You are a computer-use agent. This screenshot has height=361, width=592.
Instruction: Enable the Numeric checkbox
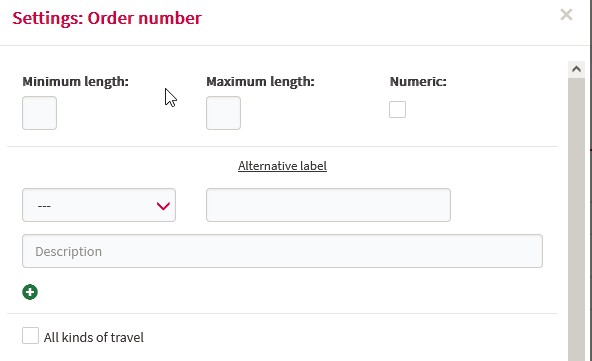click(x=398, y=110)
